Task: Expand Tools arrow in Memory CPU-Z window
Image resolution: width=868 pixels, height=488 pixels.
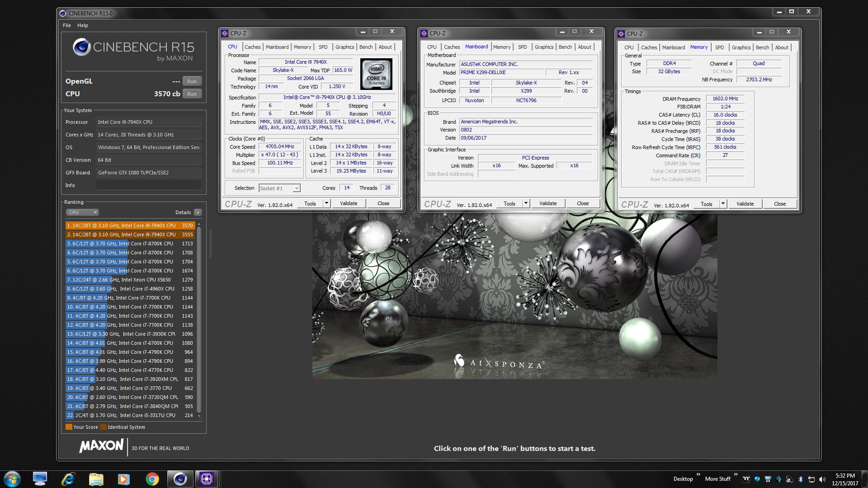Action: 723,204
